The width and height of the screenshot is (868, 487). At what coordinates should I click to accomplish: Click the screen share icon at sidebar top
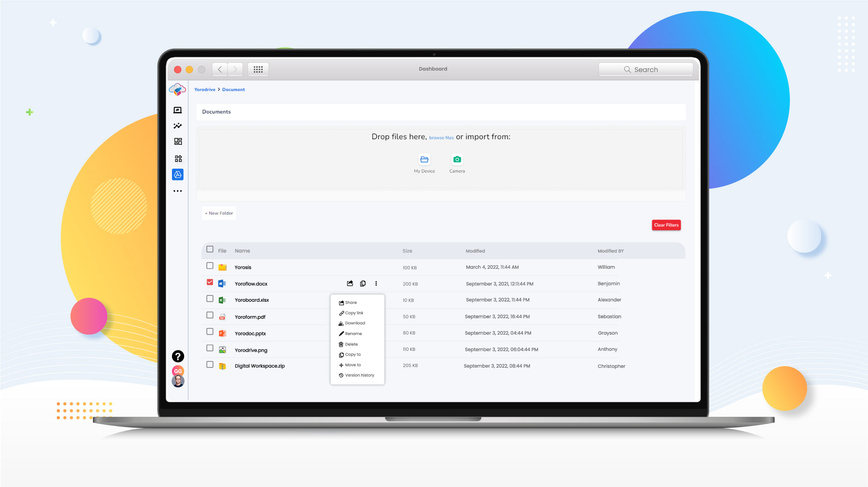point(177,110)
